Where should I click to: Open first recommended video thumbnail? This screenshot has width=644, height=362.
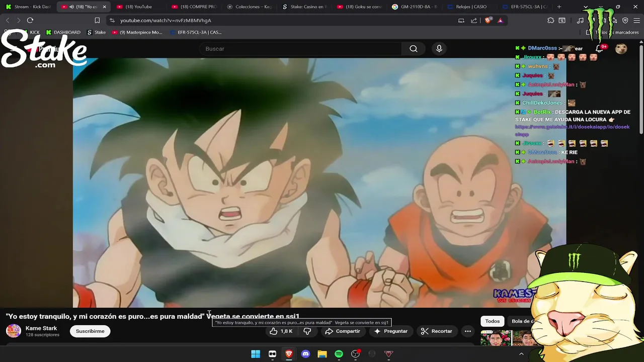(x=495, y=338)
